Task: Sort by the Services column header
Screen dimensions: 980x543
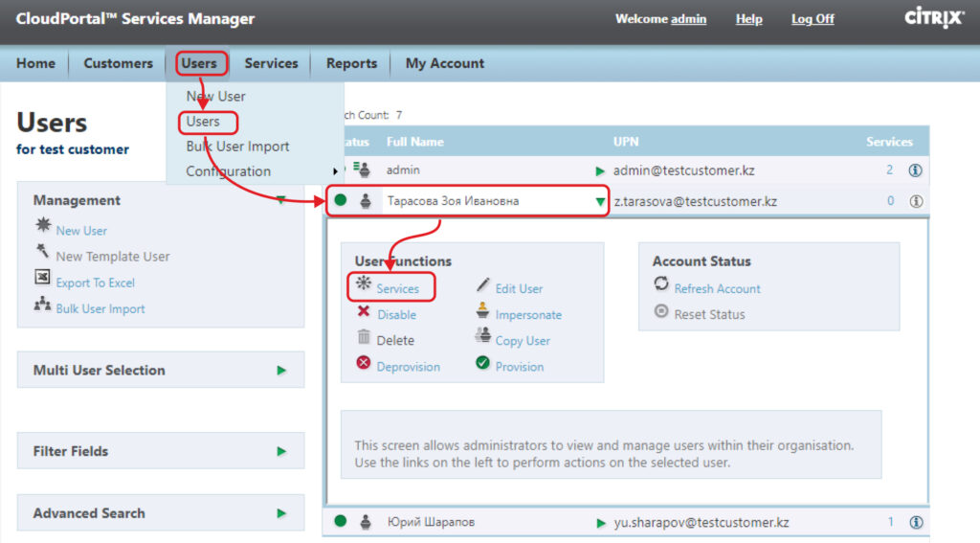Action: (889, 142)
